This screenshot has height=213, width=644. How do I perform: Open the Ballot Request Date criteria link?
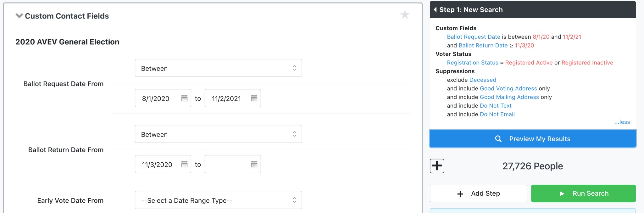coord(474,37)
